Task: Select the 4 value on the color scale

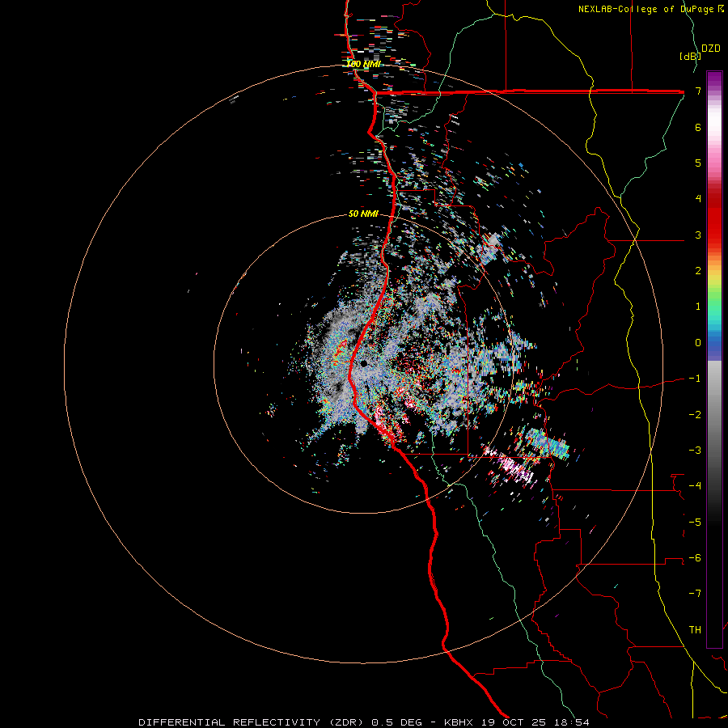Action: point(698,199)
